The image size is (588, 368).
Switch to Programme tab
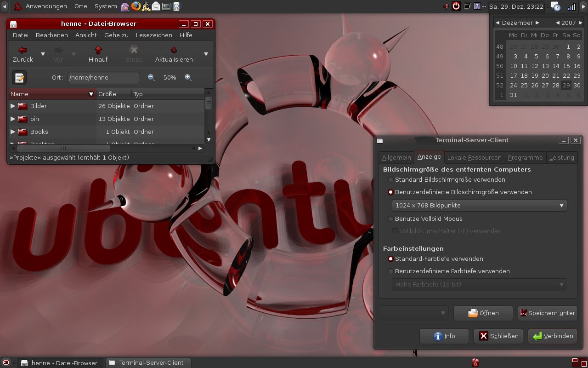tap(526, 157)
